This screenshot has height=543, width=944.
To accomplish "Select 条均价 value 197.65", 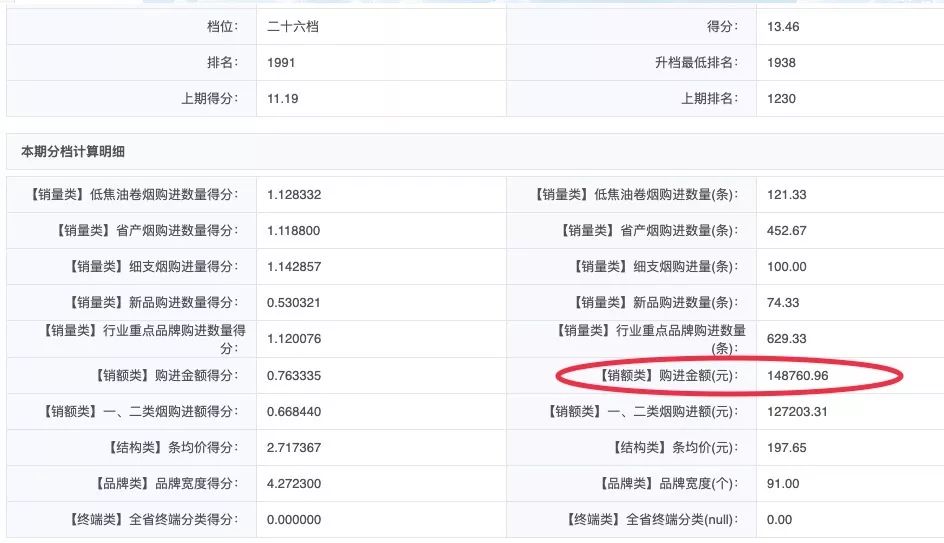I will pyautogui.click(x=786, y=448).
